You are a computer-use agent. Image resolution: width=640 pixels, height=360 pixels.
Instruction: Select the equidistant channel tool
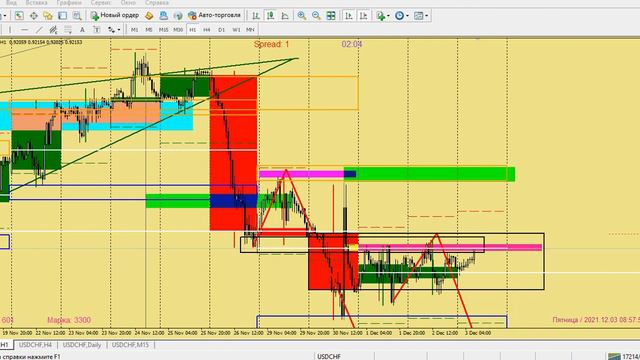point(53,30)
